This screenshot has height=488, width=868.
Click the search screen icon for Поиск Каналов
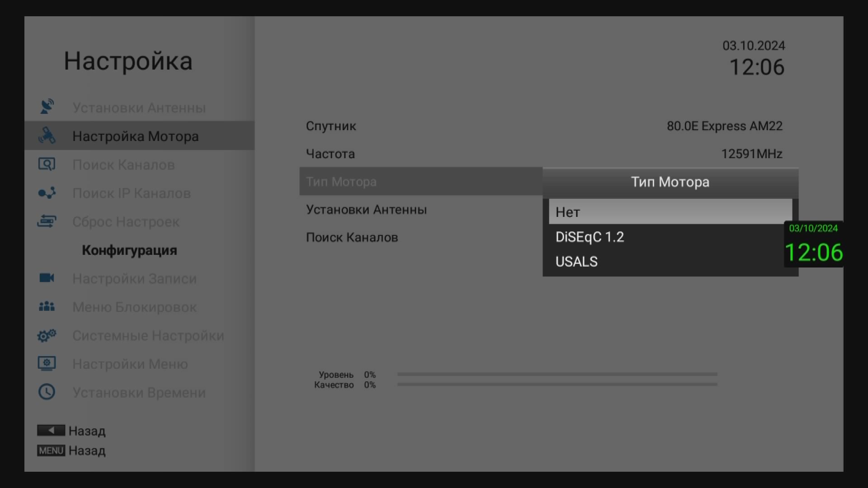(47, 164)
